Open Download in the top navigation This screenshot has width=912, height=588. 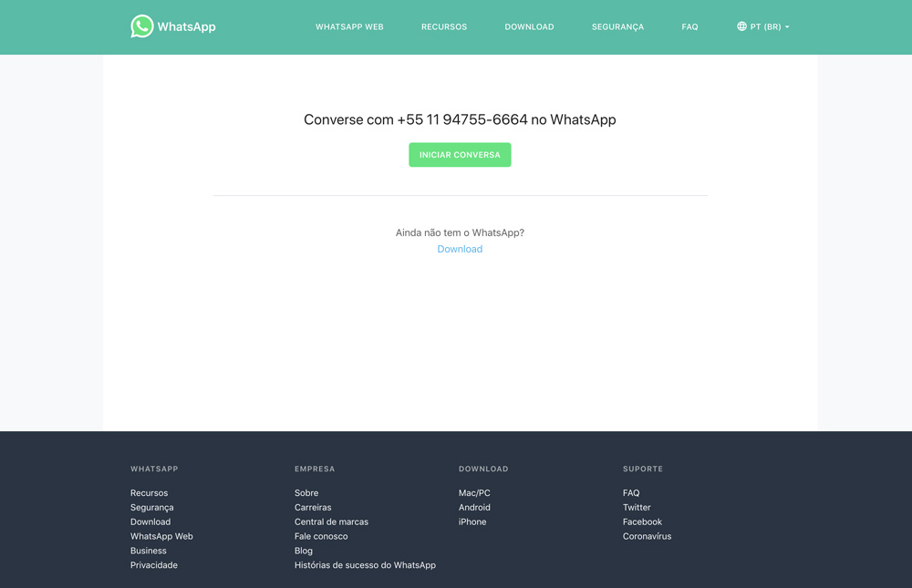coord(529,26)
